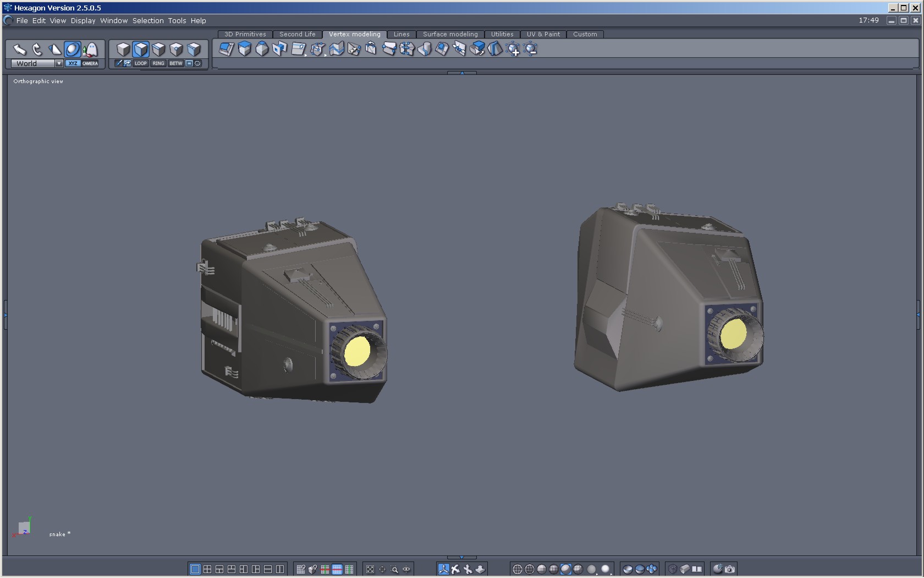This screenshot has height=578, width=924.
Task: Expand the right side panel handle
Action: (918, 315)
